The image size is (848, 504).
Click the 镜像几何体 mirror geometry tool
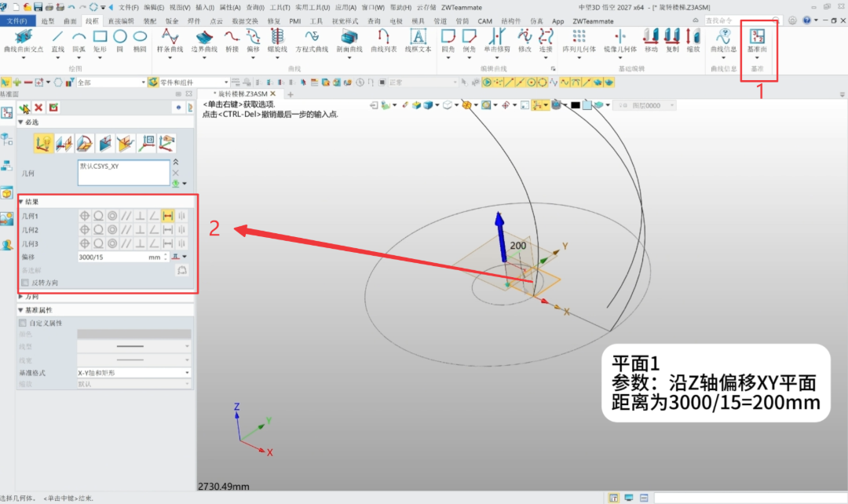click(620, 42)
